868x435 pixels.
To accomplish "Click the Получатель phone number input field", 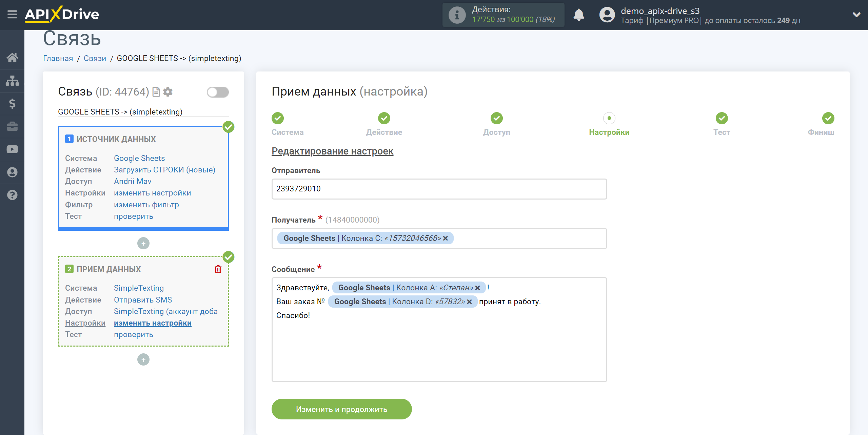I will tap(438, 238).
